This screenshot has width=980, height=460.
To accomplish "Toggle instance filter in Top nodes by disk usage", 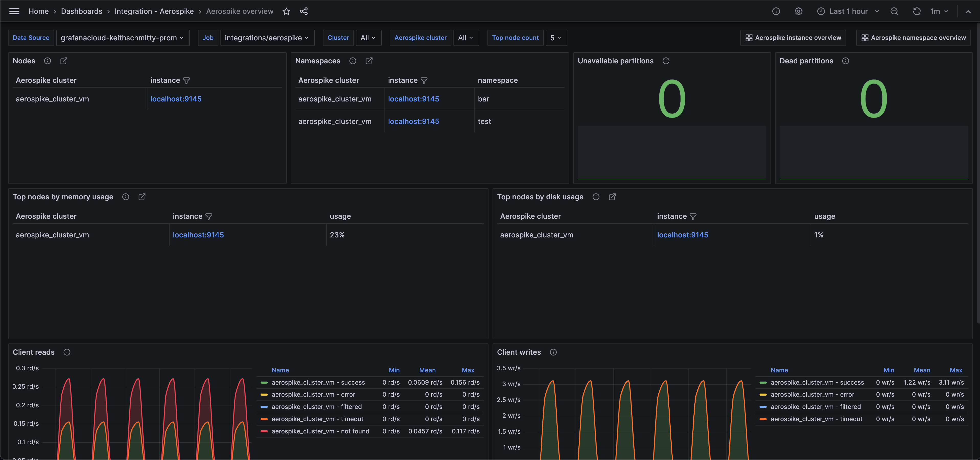I will pos(693,216).
